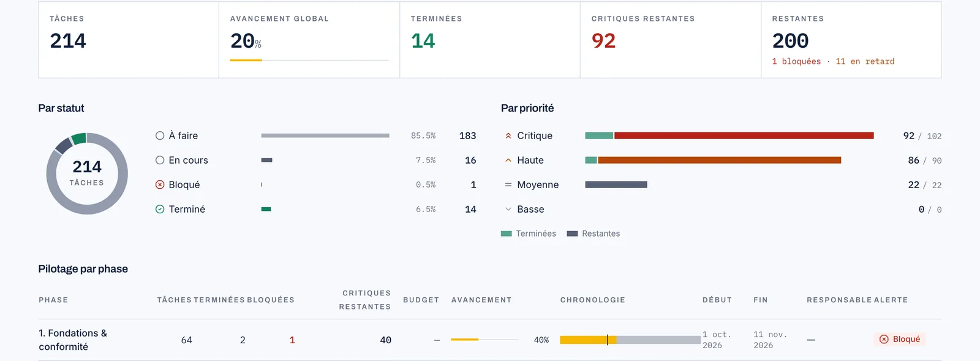Click the green check icon beside Terminé
Screen dimensions: 980x361
click(160, 209)
